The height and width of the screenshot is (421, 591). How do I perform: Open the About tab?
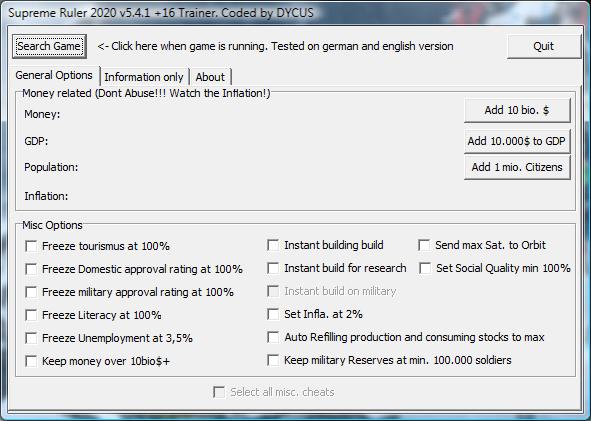click(x=210, y=77)
